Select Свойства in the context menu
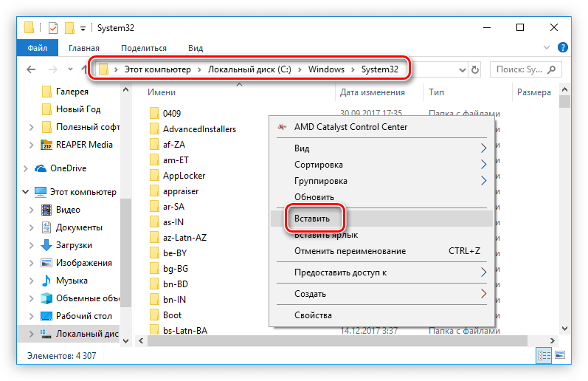The width and height of the screenshot is (588, 381). coord(313,315)
